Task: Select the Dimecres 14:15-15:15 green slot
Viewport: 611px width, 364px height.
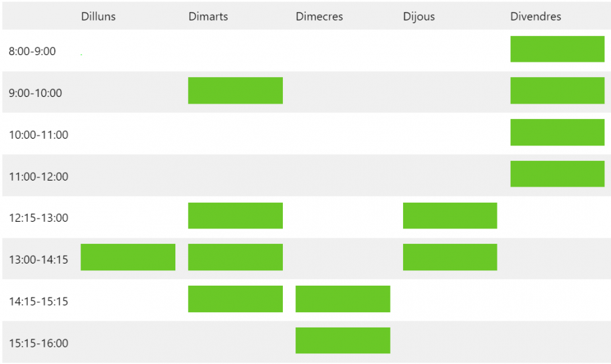Action: (x=343, y=299)
